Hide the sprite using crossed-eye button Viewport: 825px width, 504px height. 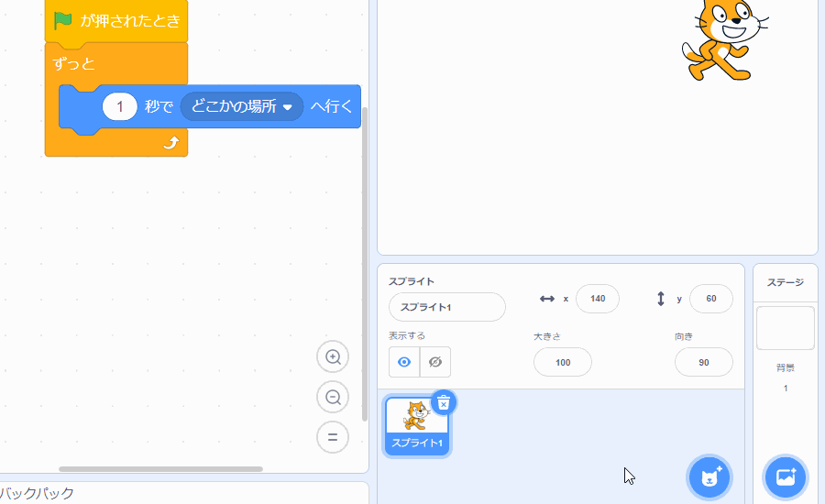pyautogui.click(x=435, y=362)
